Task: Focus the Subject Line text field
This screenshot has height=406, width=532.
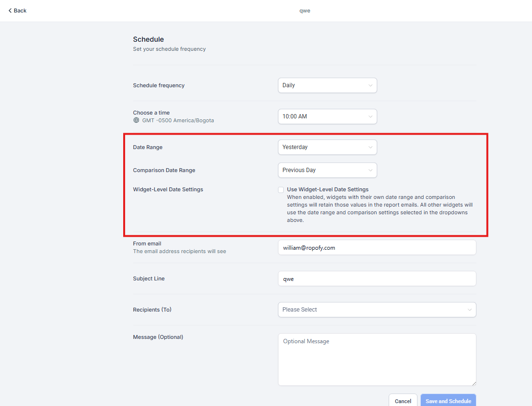Action: click(377, 278)
